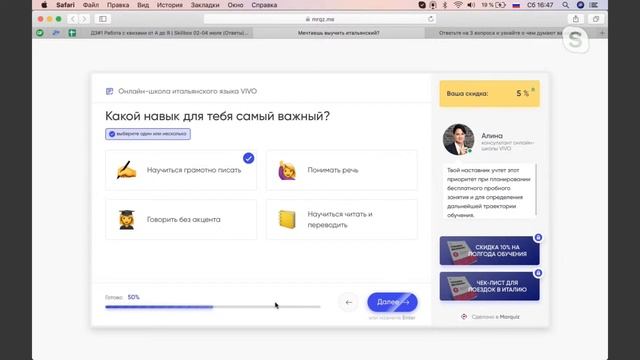Click the volume icon in menu bar
Viewport: 640px width, 360px height.
click(x=471, y=5)
